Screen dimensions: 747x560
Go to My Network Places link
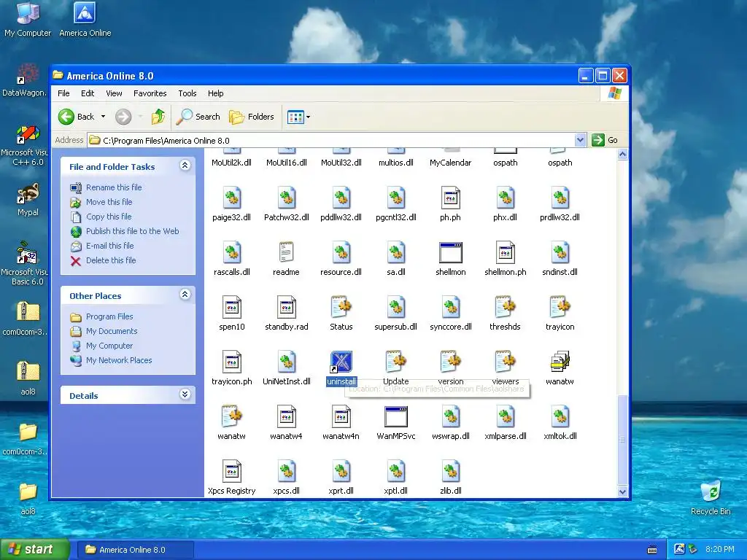[119, 360]
